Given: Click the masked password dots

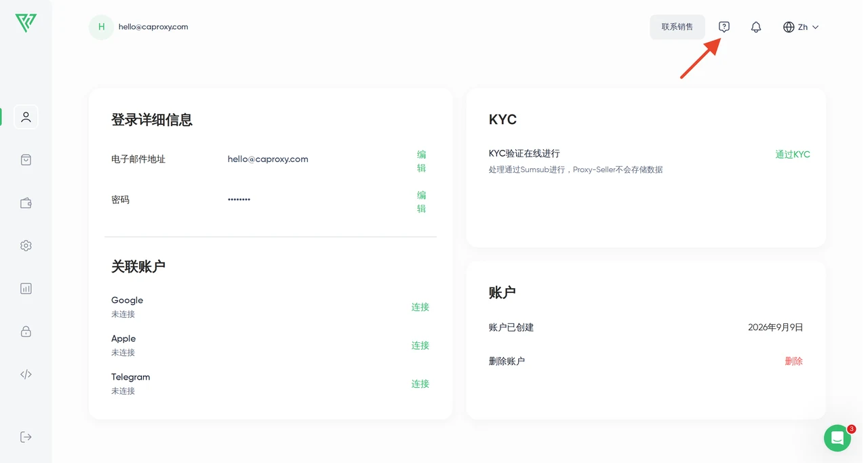Looking at the screenshot, I should 239,200.
